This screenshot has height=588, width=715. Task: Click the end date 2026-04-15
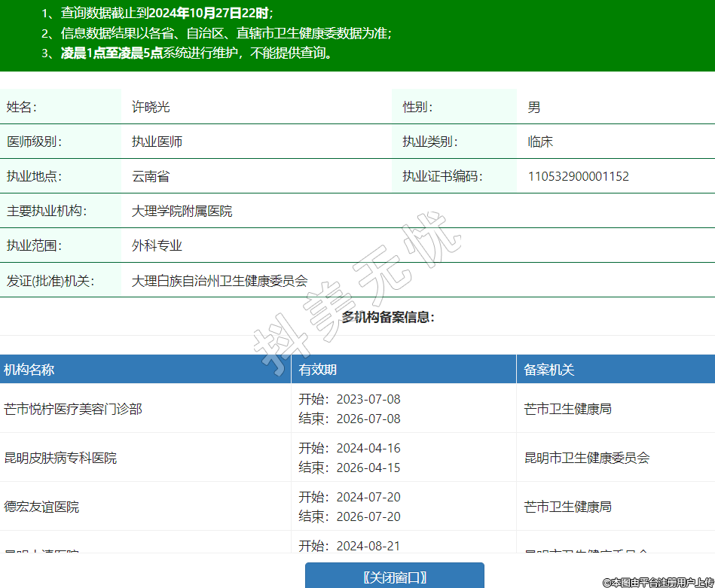368,468
